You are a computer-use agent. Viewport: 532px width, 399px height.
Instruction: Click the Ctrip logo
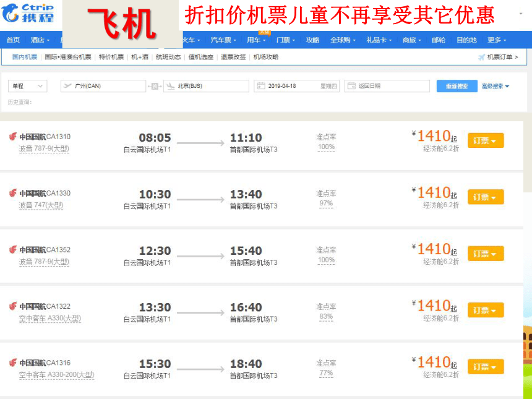(28, 13)
